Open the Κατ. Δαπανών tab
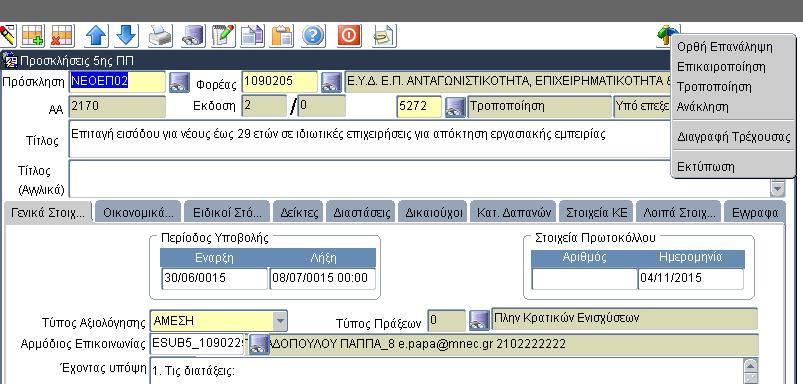Image resolution: width=803 pixels, height=384 pixels. click(x=513, y=212)
